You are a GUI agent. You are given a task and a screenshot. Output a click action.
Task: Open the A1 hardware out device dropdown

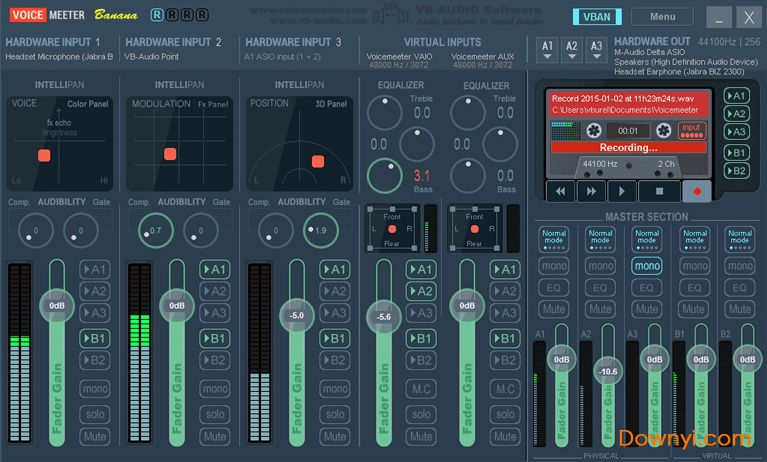click(547, 48)
